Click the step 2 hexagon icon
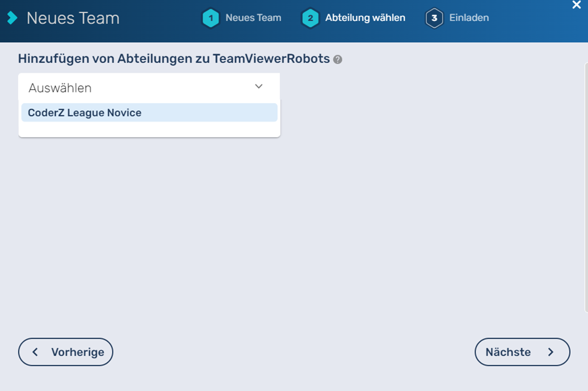This screenshot has width=588, height=391. 310,18
